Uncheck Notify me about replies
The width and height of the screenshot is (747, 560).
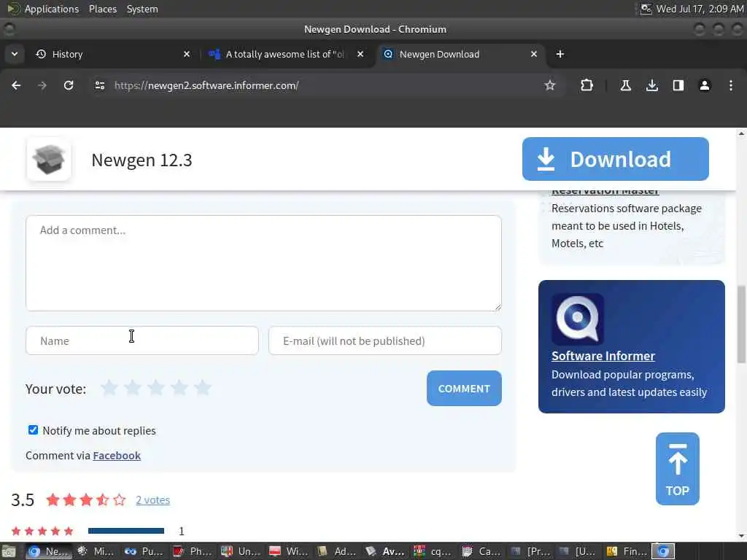pyautogui.click(x=33, y=430)
